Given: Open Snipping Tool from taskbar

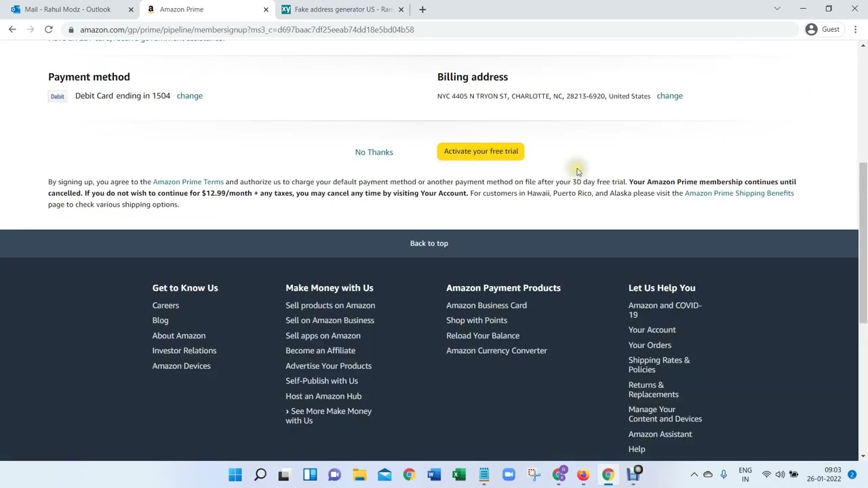Looking at the screenshot, I should click(x=534, y=474).
